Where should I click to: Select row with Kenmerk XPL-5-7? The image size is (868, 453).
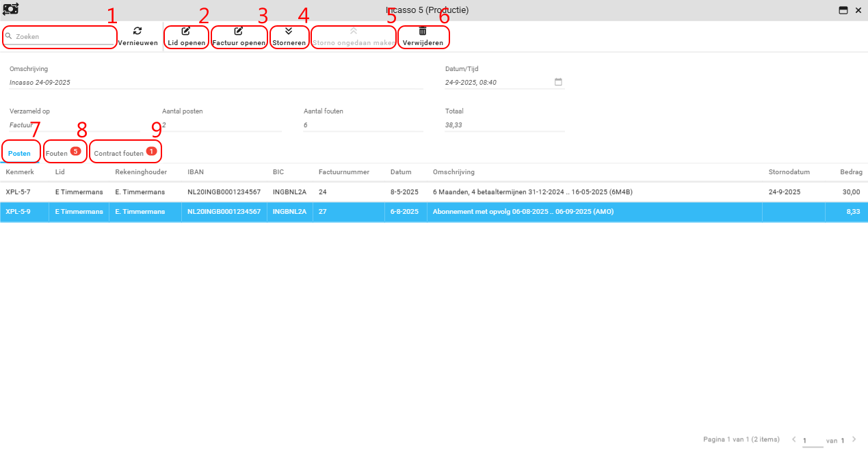pos(18,192)
